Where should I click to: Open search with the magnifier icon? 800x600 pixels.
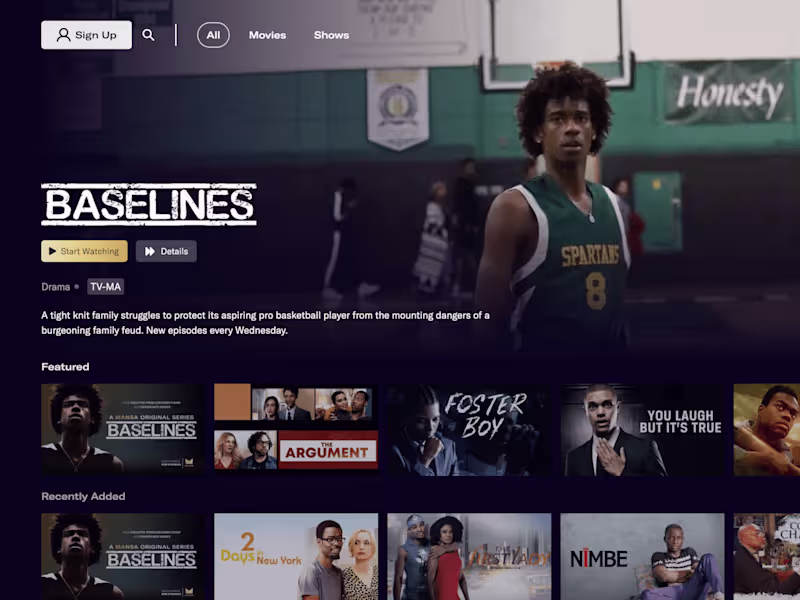tap(148, 35)
